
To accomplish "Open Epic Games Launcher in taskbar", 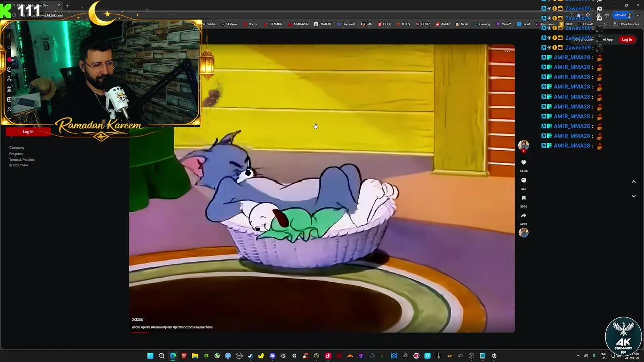I will tap(405, 356).
